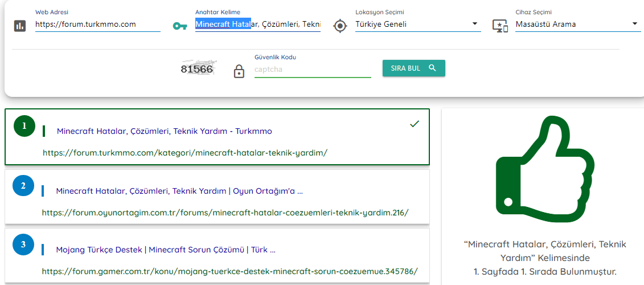This screenshot has width=644, height=285.
Task: Open the forum.gamer.com.tr URL
Action: (230, 271)
